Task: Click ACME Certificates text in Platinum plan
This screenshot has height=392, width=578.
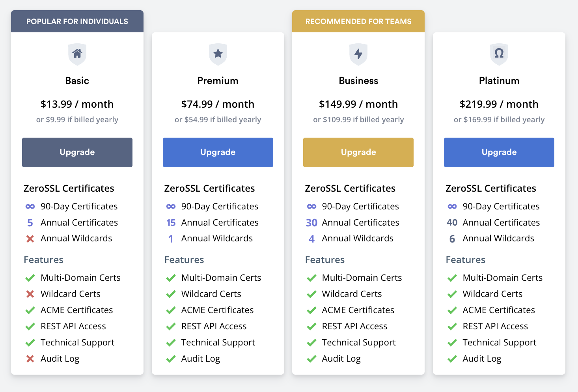Action: point(499,310)
